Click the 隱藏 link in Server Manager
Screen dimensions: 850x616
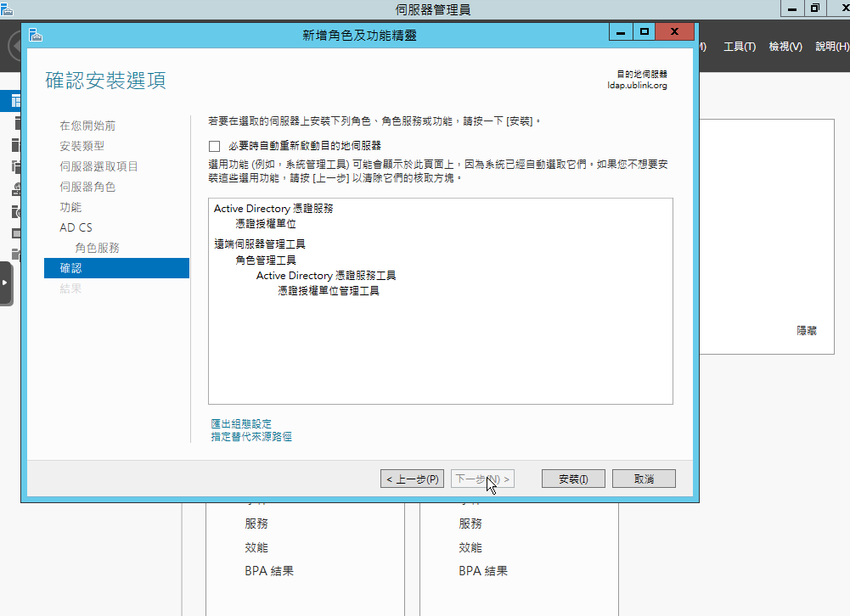coord(807,330)
